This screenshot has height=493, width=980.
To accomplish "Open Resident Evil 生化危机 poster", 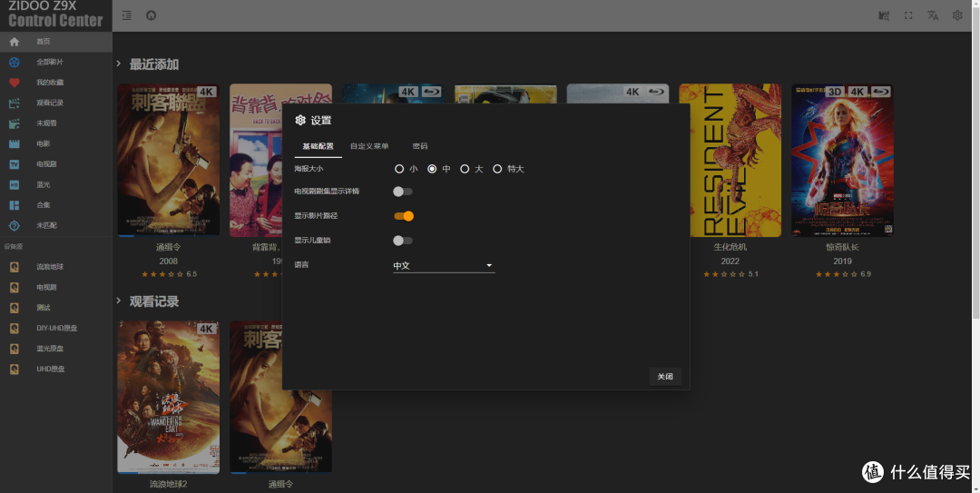I will pos(730,160).
